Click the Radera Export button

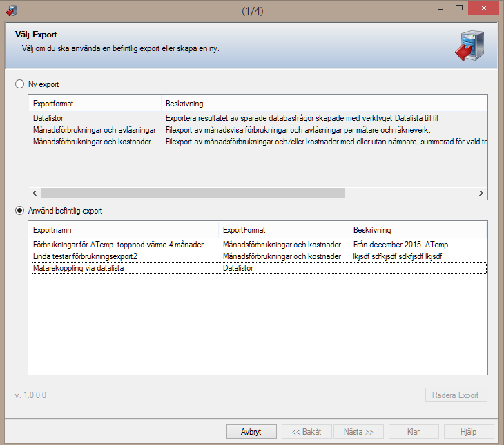[456, 395]
